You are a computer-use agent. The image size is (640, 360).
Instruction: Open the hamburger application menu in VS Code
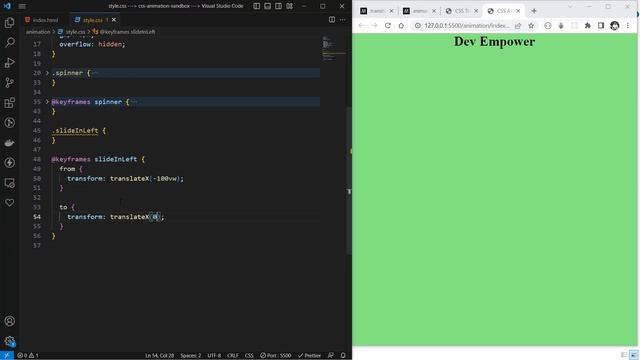point(22,6)
